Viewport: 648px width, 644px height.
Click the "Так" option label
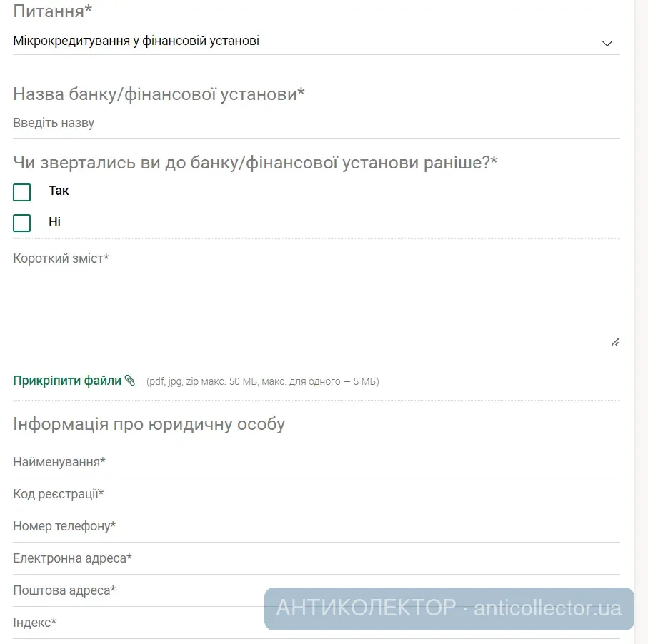pyautogui.click(x=59, y=191)
